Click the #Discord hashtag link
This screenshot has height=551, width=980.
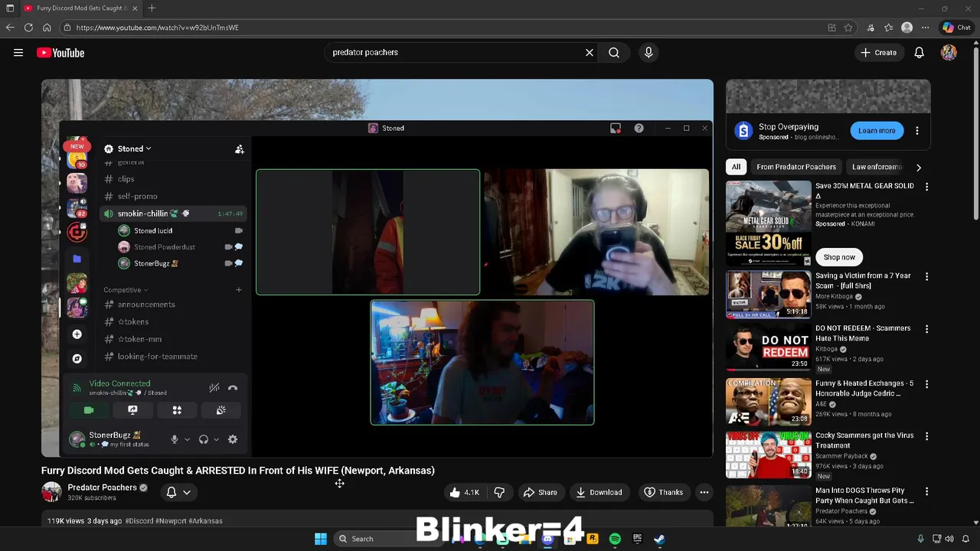pos(139,521)
